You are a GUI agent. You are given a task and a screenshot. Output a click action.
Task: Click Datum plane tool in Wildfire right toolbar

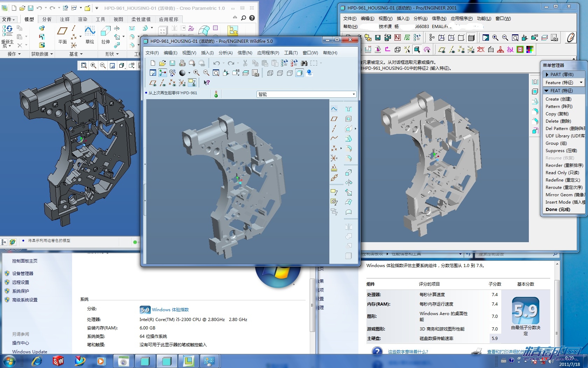click(x=334, y=119)
